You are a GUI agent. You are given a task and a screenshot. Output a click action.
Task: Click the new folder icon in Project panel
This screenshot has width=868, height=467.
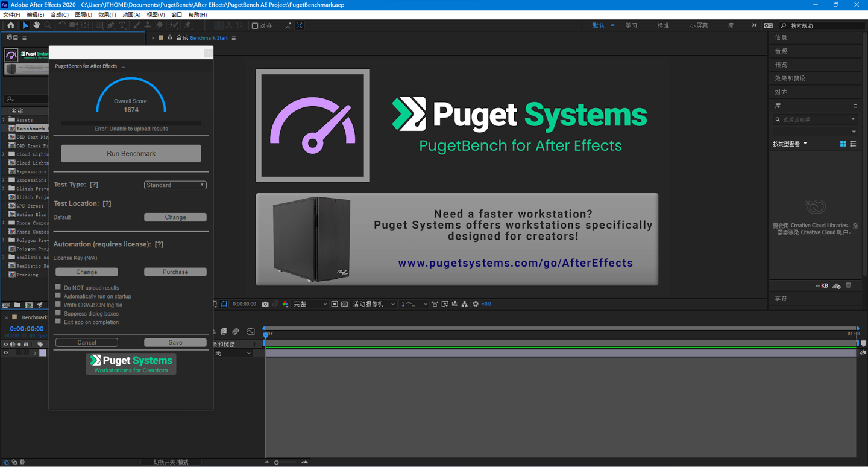click(17, 305)
